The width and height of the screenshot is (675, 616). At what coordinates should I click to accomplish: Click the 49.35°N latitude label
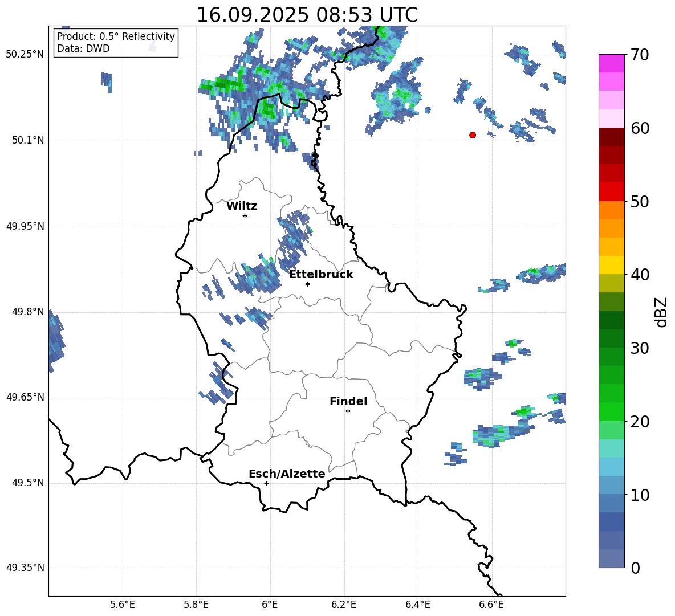(x=25, y=568)
